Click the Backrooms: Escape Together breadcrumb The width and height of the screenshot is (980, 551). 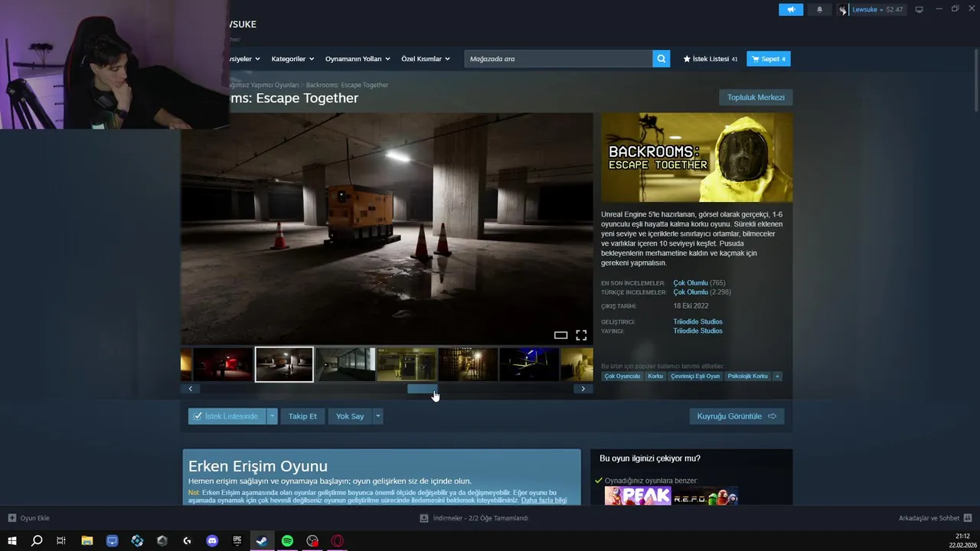click(x=347, y=85)
